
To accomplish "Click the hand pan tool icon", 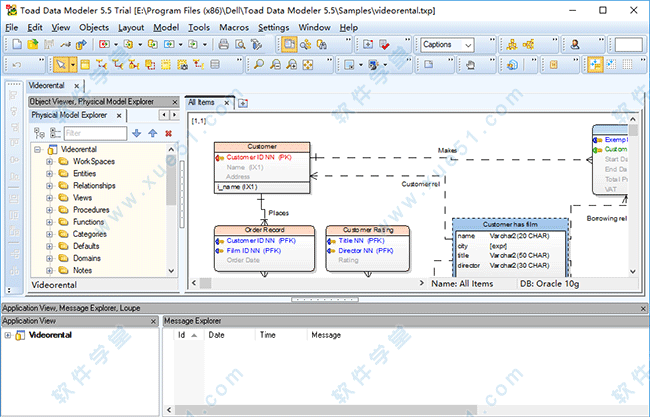I will tap(470, 65).
